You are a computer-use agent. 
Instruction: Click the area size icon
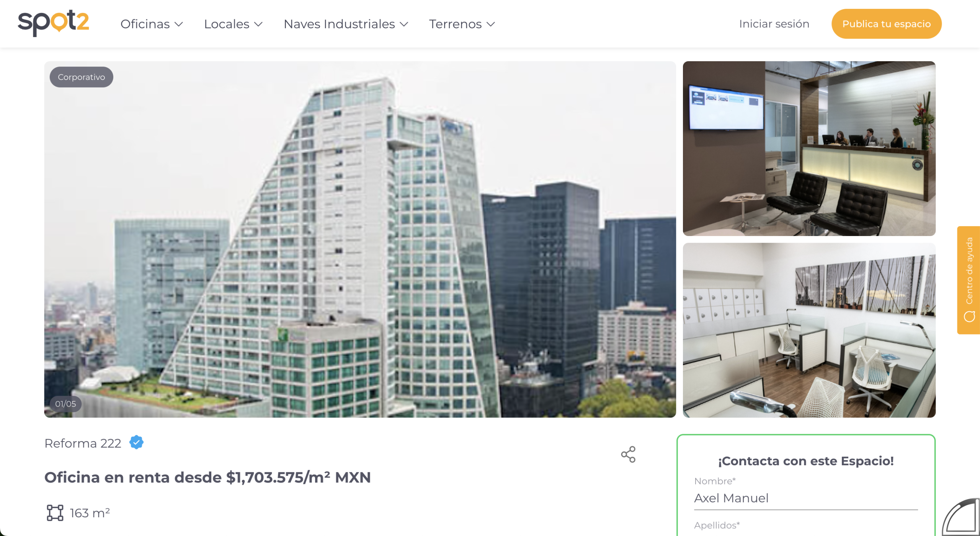(x=55, y=513)
